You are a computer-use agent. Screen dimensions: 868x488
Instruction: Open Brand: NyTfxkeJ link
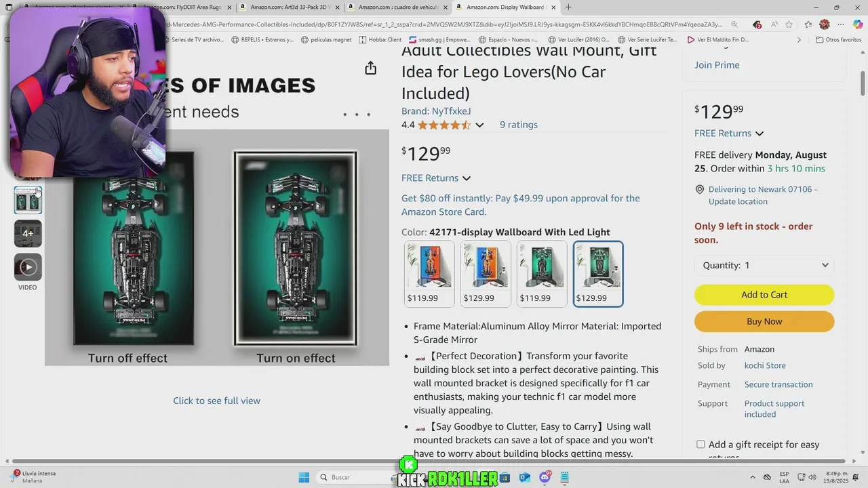tap(436, 111)
